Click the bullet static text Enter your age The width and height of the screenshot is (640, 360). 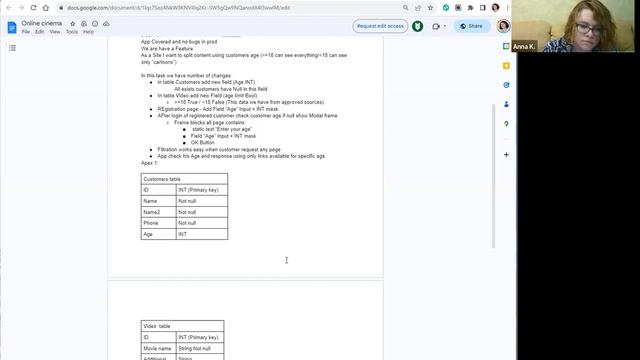coord(222,129)
